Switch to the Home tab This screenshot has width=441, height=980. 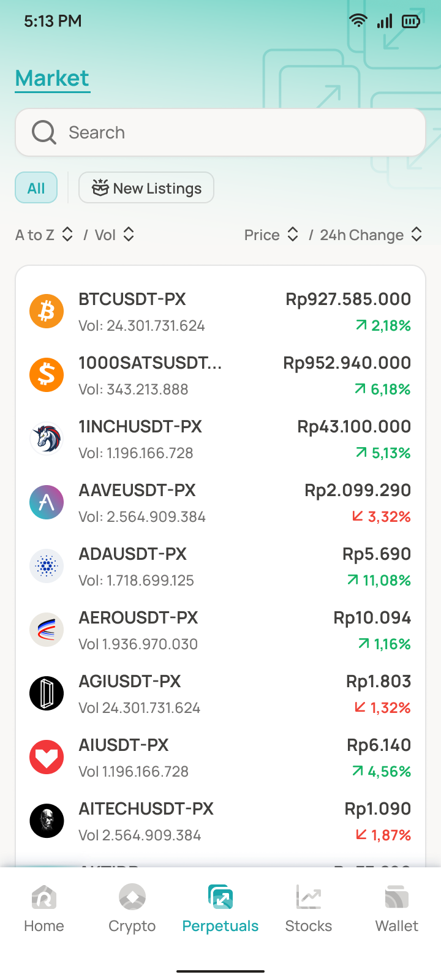pos(44,909)
